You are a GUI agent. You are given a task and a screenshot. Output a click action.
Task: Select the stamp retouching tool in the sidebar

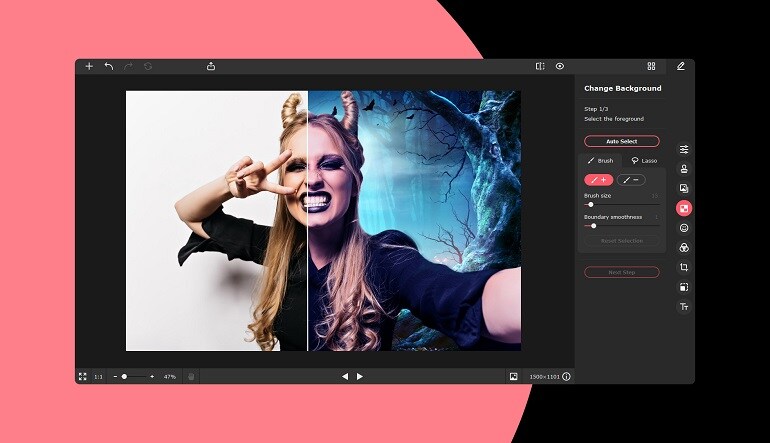684,169
